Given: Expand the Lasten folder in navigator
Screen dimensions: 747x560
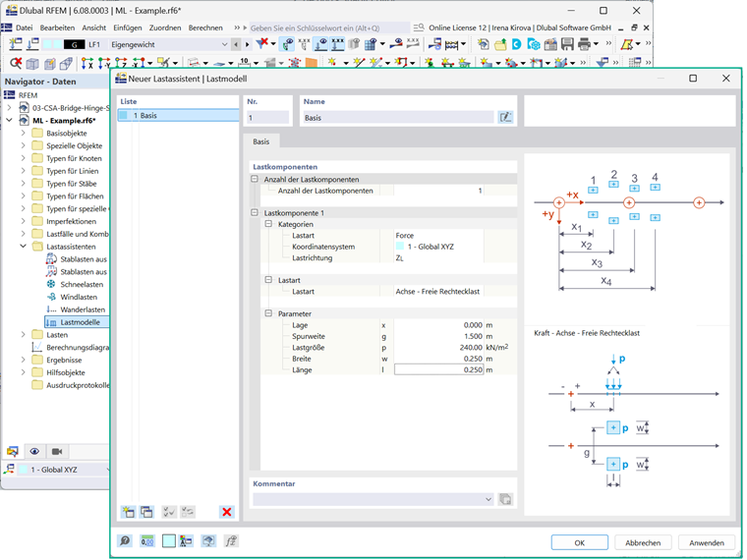Looking at the screenshot, I should click(23, 335).
